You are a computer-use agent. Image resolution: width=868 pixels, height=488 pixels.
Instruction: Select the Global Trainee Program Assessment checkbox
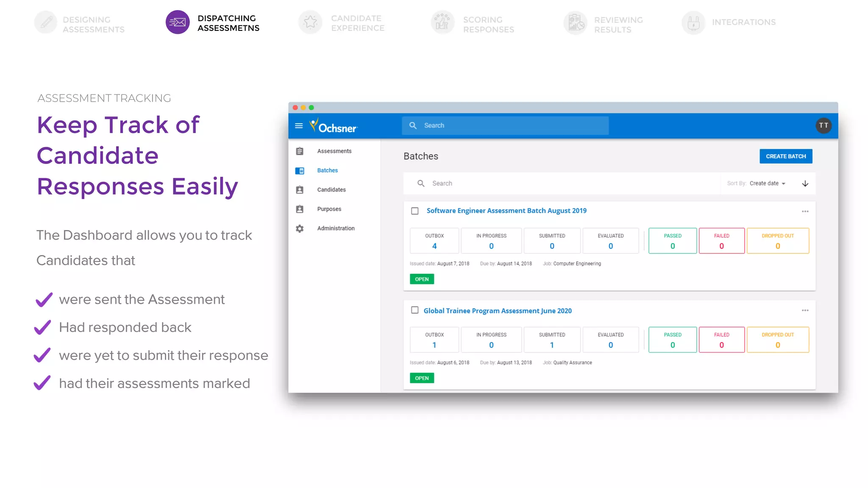tap(415, 310)
